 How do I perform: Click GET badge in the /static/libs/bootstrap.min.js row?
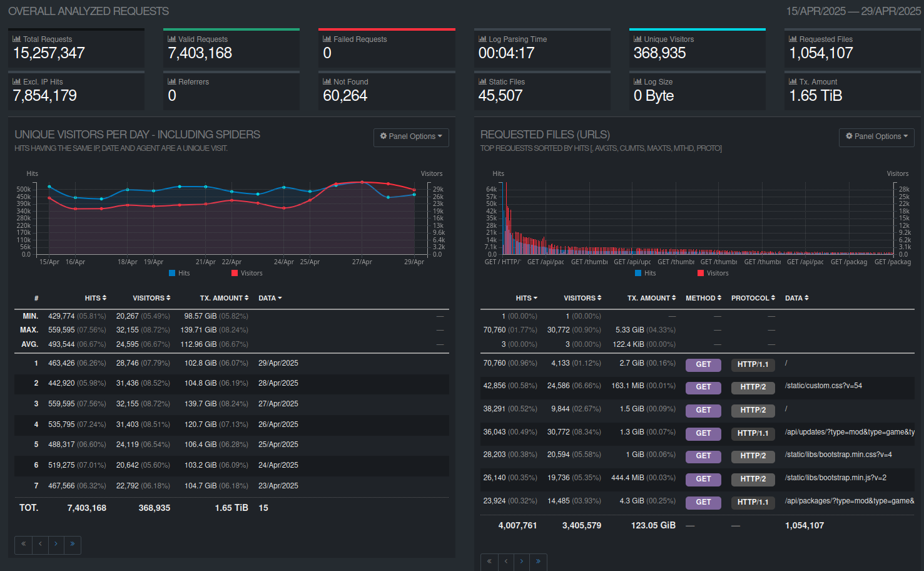pos(703,479)
